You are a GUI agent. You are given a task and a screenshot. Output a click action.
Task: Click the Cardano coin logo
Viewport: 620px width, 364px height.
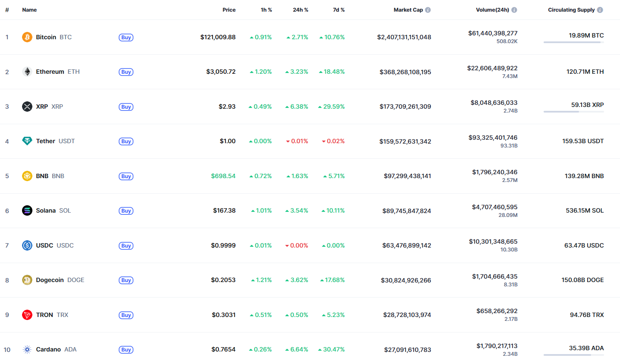[x=27, y=349]
